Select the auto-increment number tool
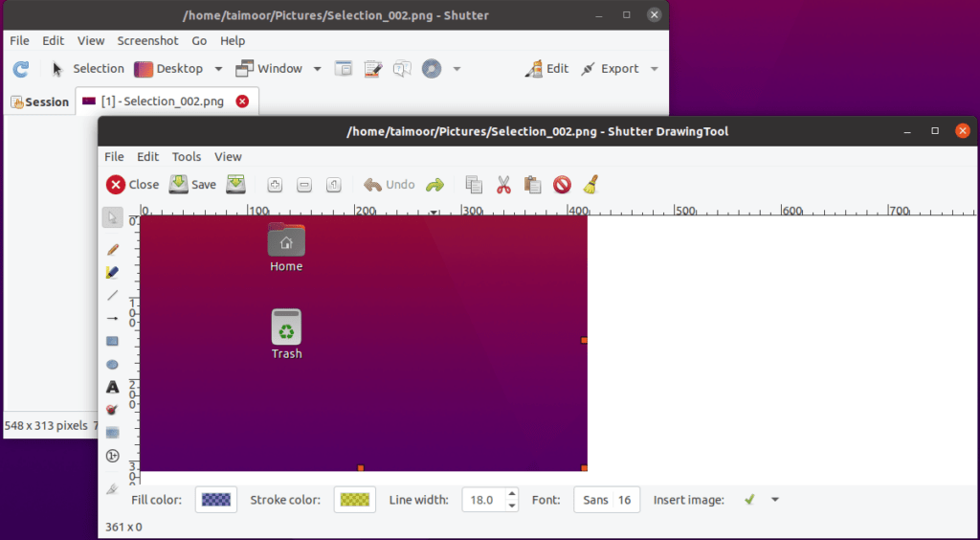The height and width of the screenshot is (540, 980). point(112,456)
